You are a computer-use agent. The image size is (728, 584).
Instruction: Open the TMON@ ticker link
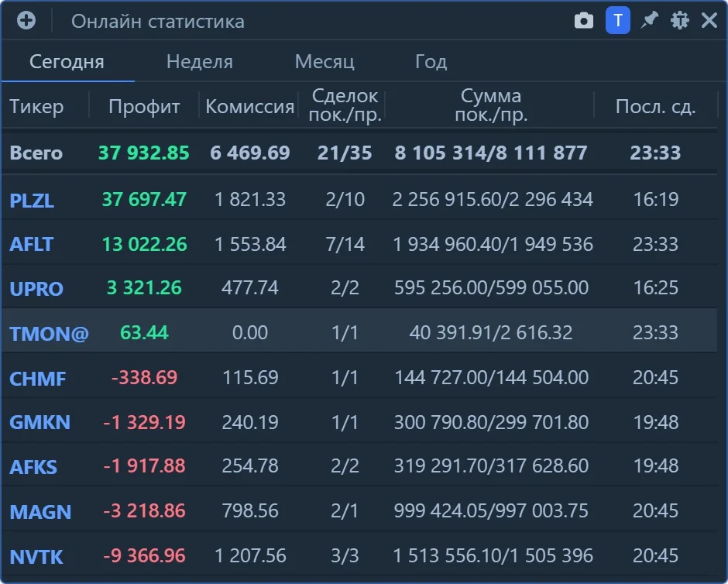click(x=49, y=333)
